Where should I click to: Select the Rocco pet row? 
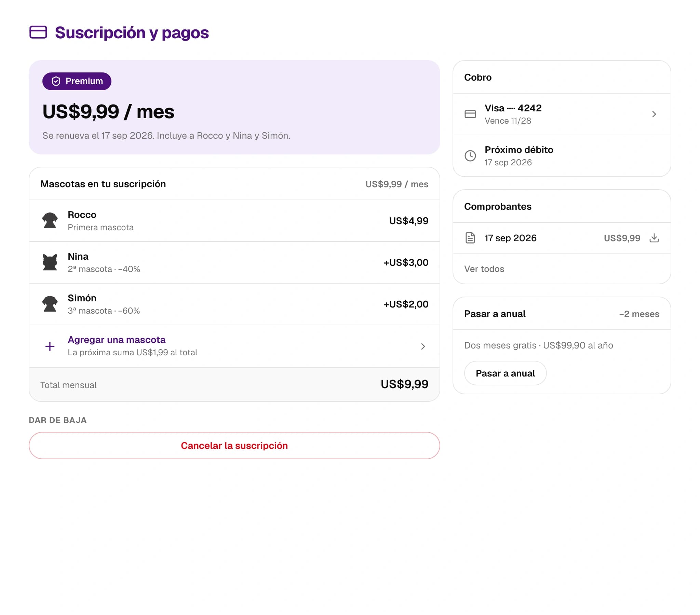[234, 221]
